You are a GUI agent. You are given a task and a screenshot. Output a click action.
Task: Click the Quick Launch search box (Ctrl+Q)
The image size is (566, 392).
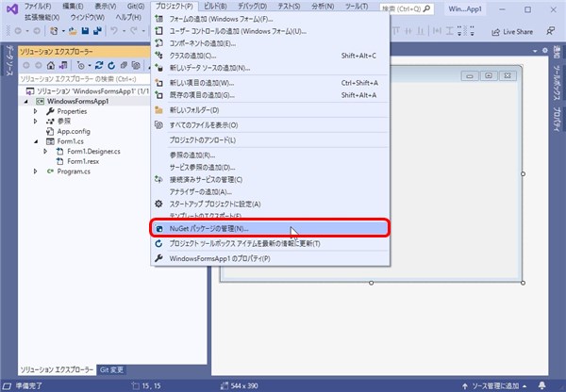click(407, 8)
